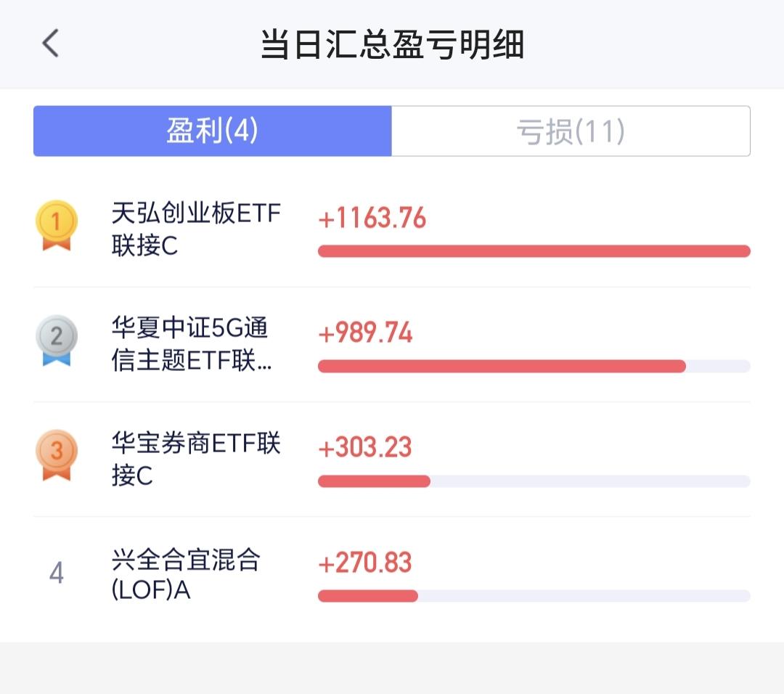Open 华宝券商ETF联接C fund name
784x694 pixels.
[195, 459]
